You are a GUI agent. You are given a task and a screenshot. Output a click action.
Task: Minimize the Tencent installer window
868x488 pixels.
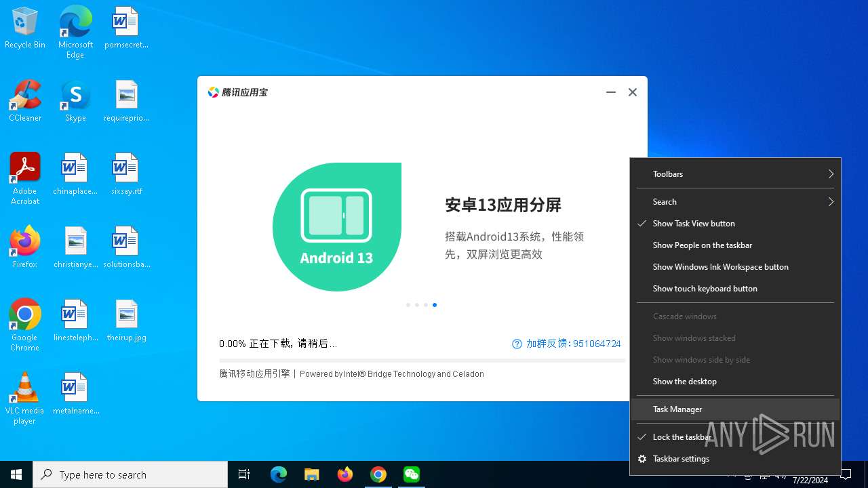611,92
